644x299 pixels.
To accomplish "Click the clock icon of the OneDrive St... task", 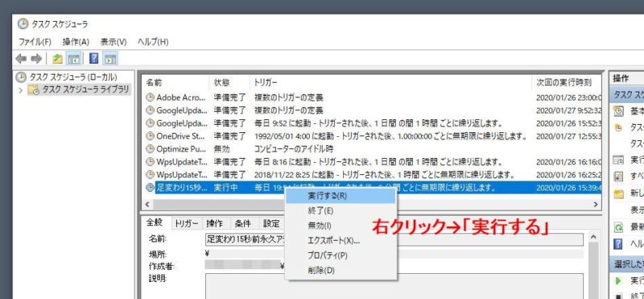I will tap(151, 135).
